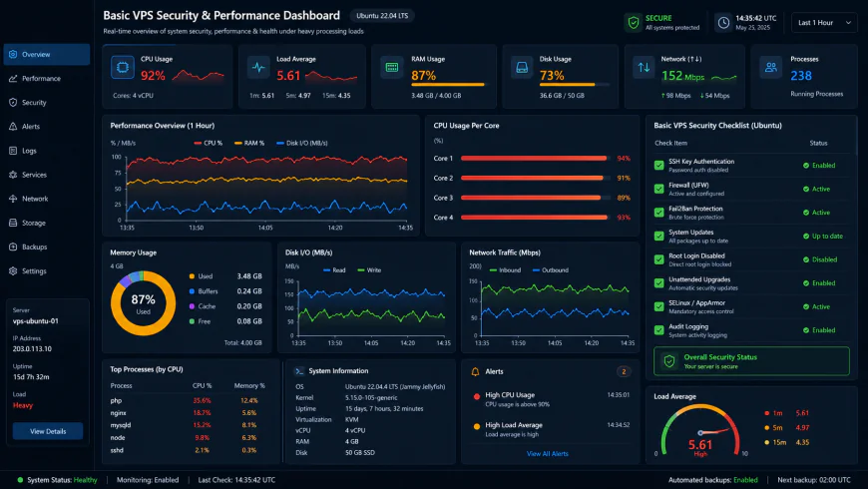Toggle the System Updates checkbox
The image size is (868, 489).
click(x=658, y=236)
